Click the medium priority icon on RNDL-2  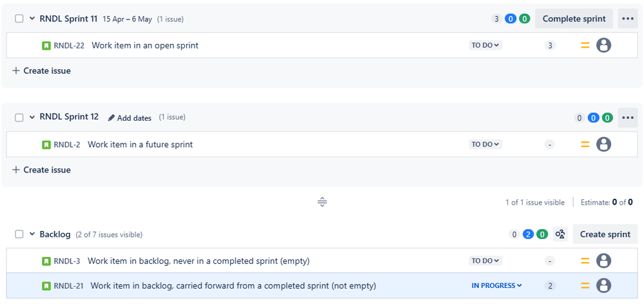(585, 145)
